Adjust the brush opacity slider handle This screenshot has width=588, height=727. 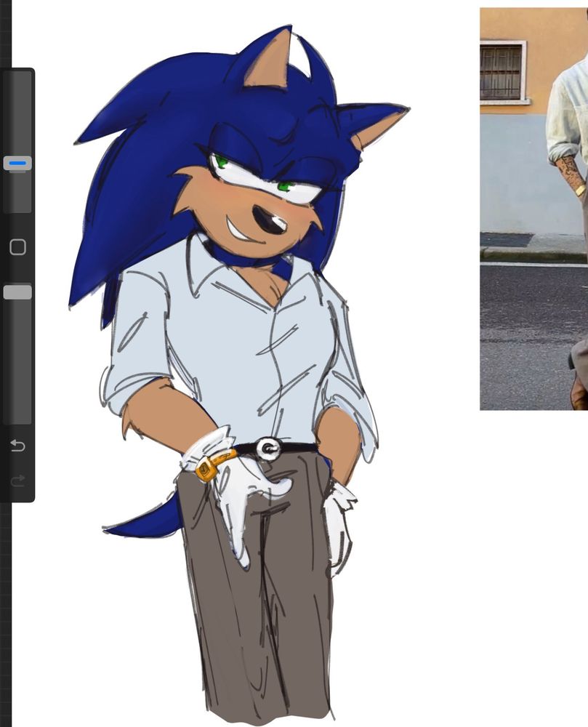[17, 292]
